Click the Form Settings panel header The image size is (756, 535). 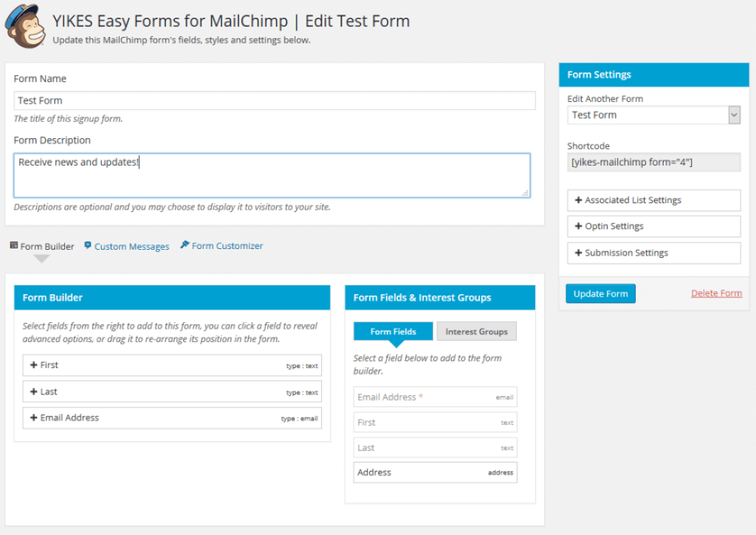pos(653,75)
